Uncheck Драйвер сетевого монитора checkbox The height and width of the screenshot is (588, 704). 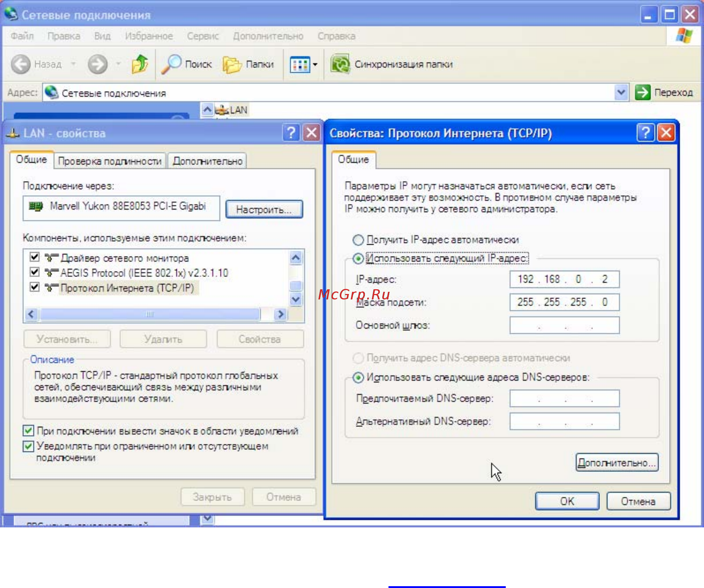click(x=34, y=257)
